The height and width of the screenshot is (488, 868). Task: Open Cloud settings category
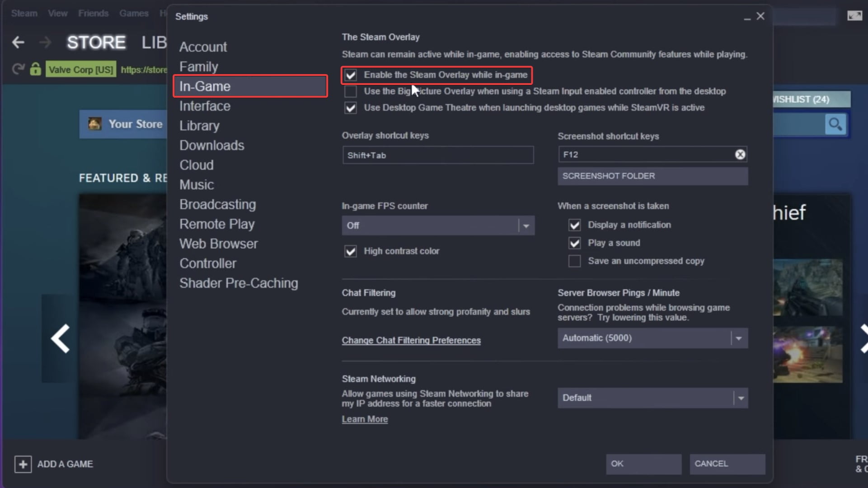point(196,165)
